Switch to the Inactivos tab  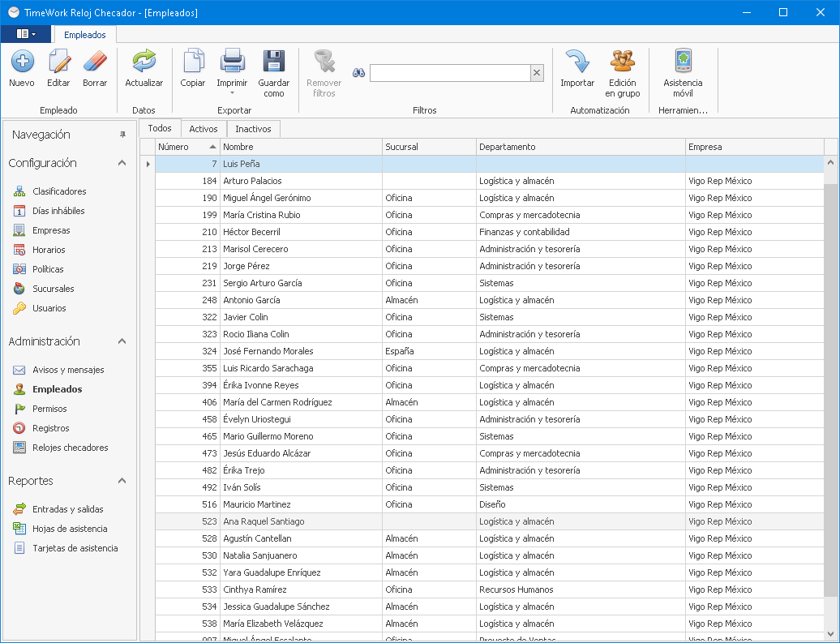click(253, 129)
